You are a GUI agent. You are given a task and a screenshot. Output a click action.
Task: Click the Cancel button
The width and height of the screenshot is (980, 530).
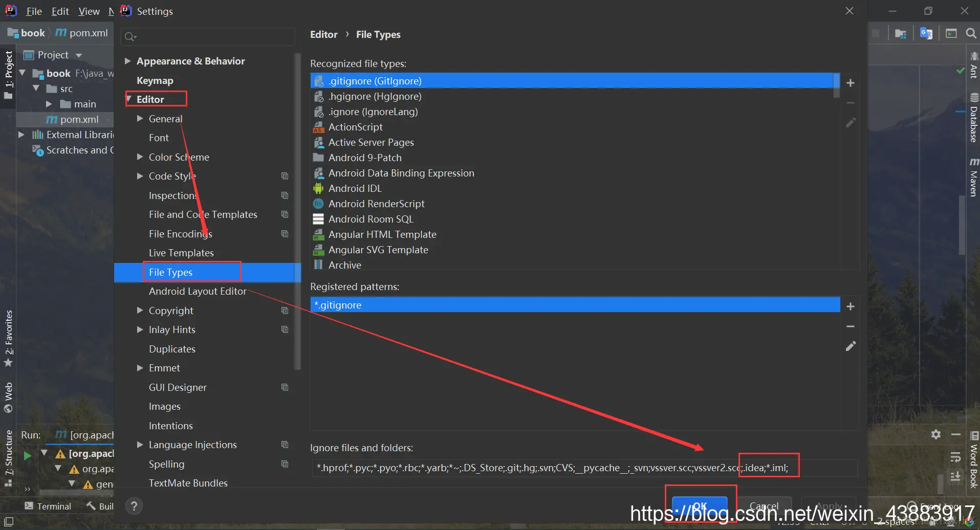764,506
